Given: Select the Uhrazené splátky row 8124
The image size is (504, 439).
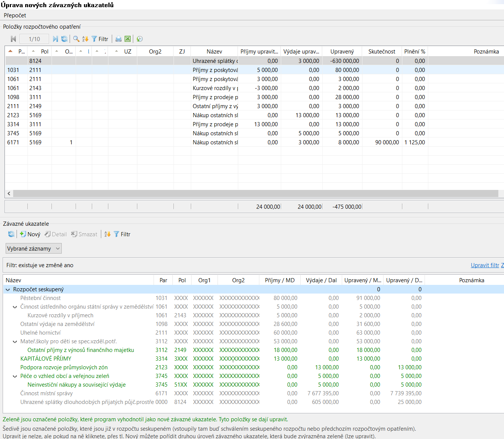Looking at the screenshot, I should tap(254, 61).
